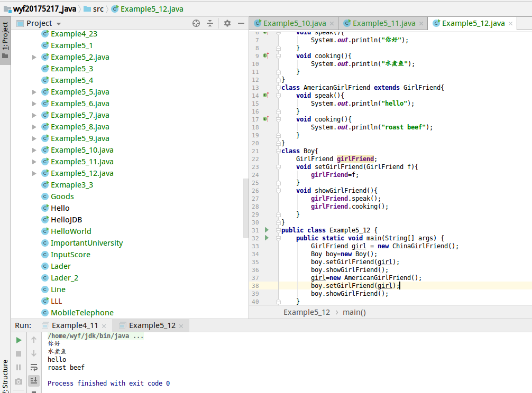Click override marker icon at line 9
The width and height of the screenshot is (532, 393).
pos(266,55)
